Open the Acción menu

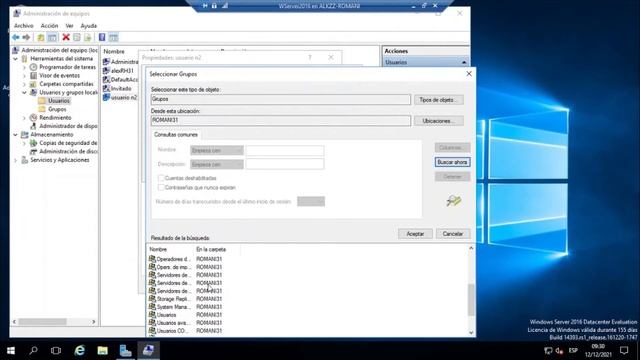pyautogui.click(x=49, y=26)
